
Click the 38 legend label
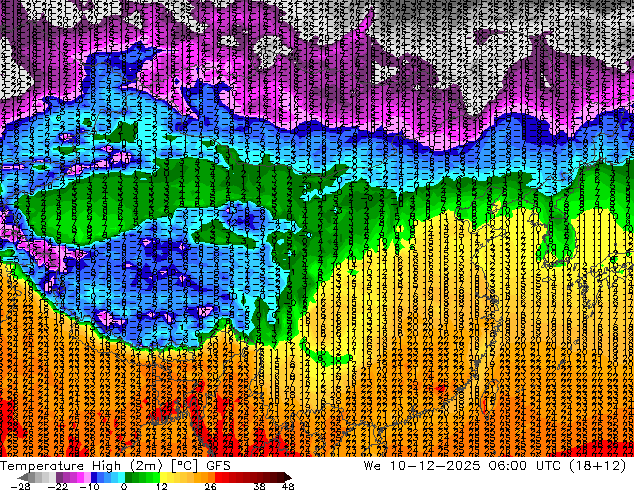click(x=259, y=486)
